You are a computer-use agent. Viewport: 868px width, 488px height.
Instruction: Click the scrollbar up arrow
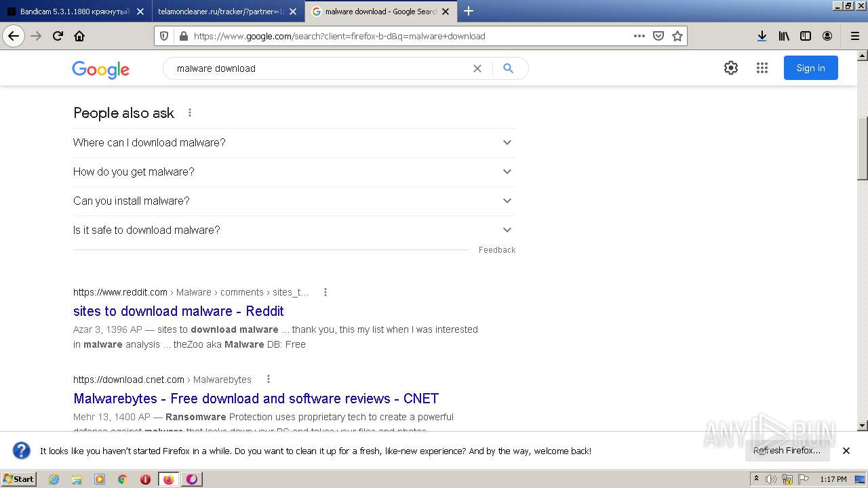862,56
